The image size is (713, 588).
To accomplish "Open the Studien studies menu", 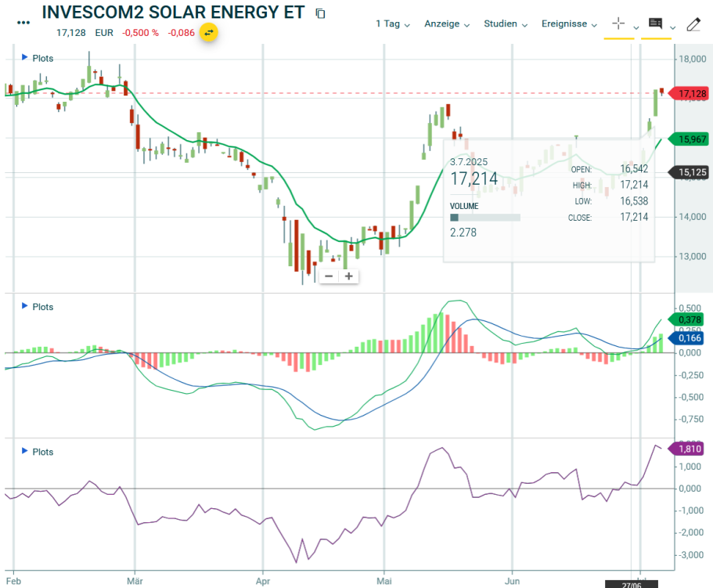I will tap(506, 23).
